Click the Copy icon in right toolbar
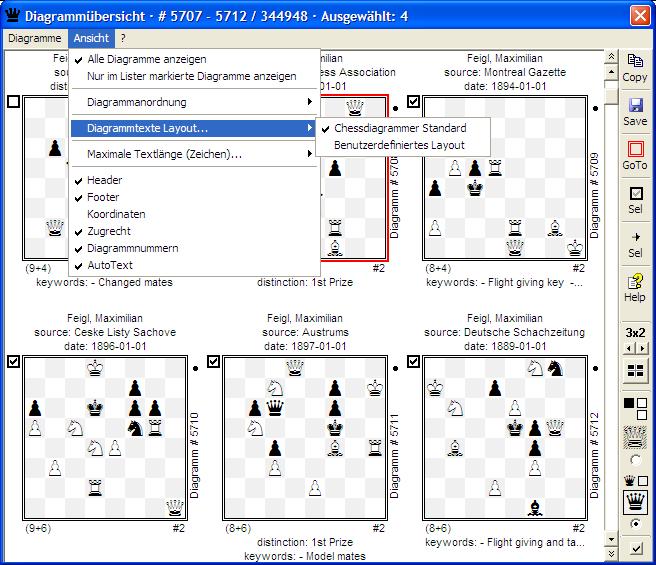 coord(634,68)
